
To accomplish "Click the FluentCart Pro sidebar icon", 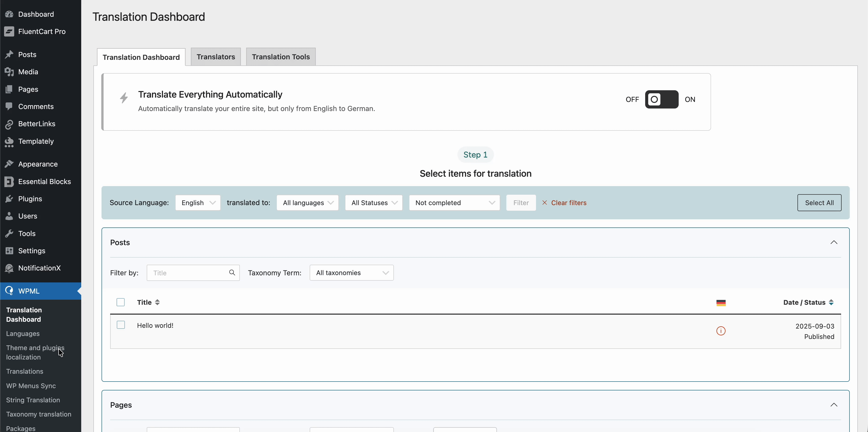I will (9, 31).
